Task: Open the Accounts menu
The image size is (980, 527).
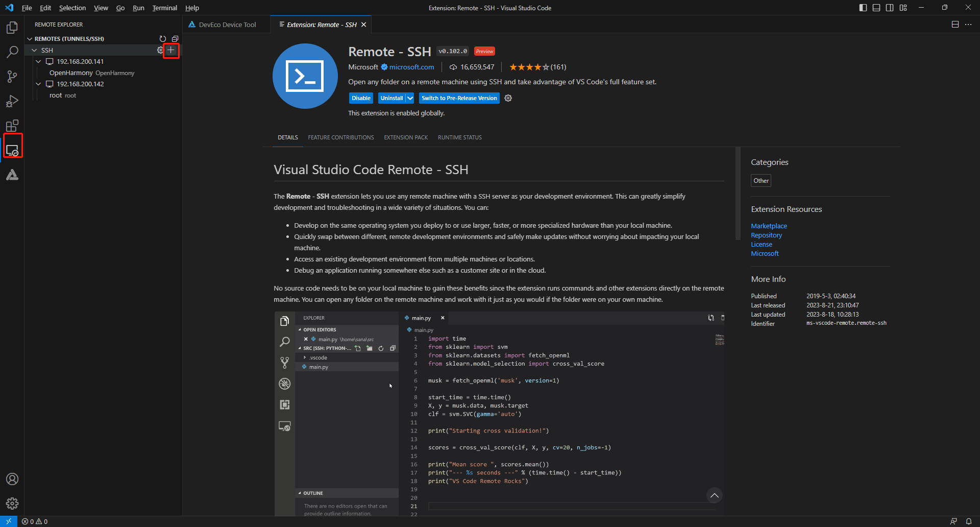Action: click(12, 479)
